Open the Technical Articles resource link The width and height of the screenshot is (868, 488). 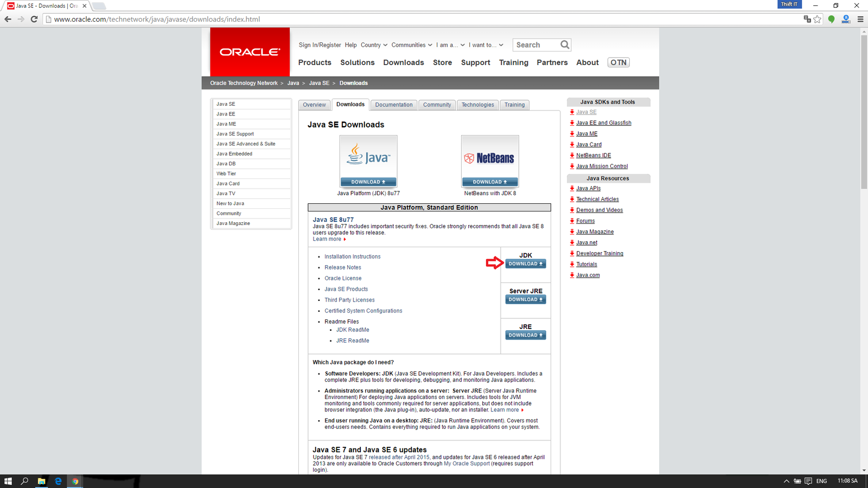coord(597,200)
